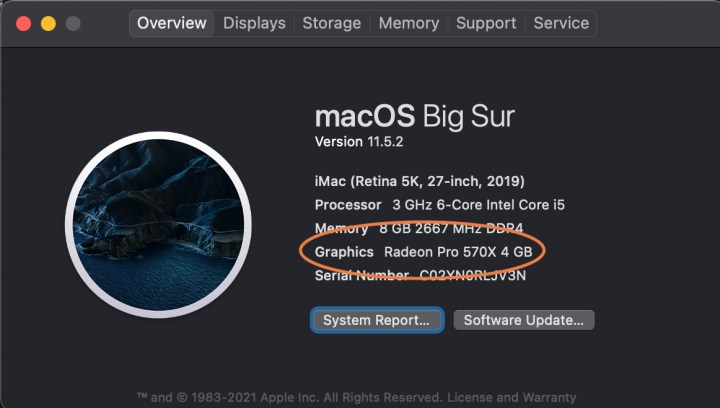View the Service tab

coord(561,23)
